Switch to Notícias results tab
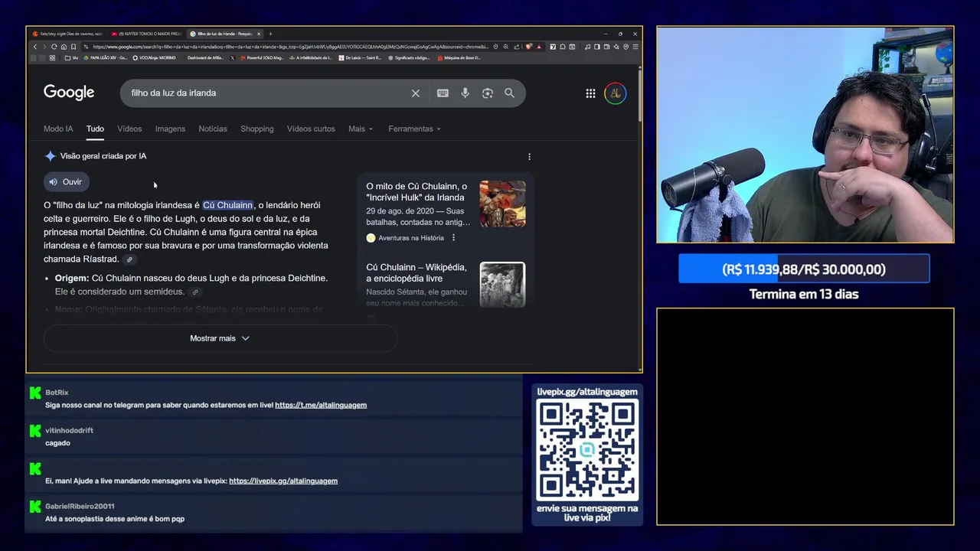This screenshot has width=980, height=551. click(x=213, y=129)
